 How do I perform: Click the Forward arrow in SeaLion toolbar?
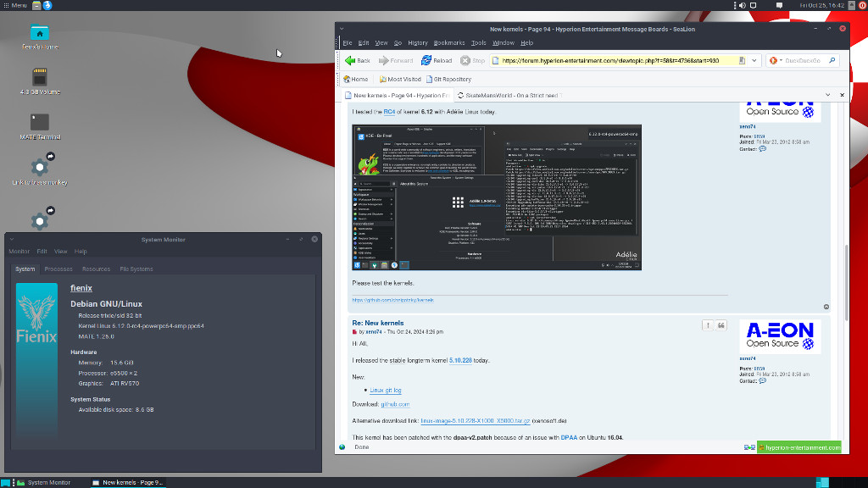click(x=396, y=60)
